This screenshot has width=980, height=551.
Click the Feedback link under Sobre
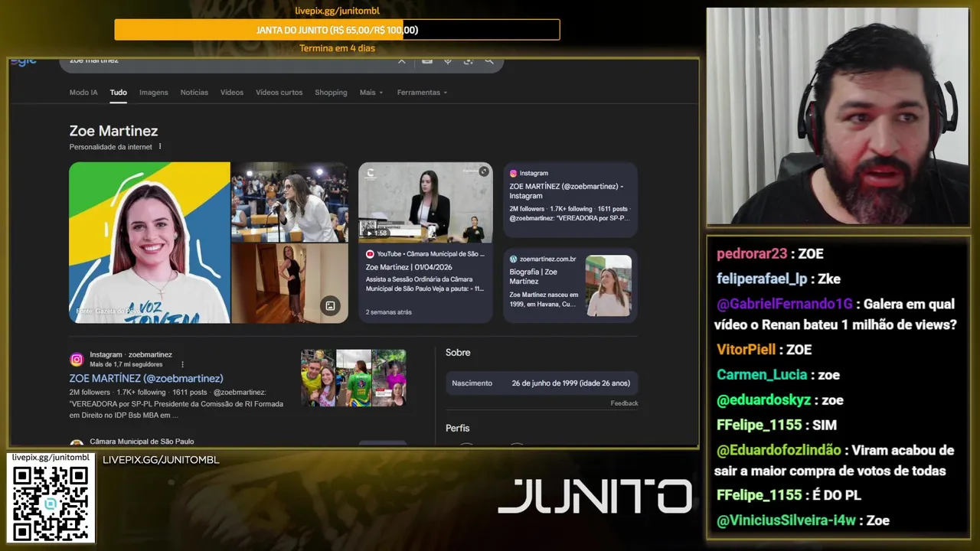point(624,403)
